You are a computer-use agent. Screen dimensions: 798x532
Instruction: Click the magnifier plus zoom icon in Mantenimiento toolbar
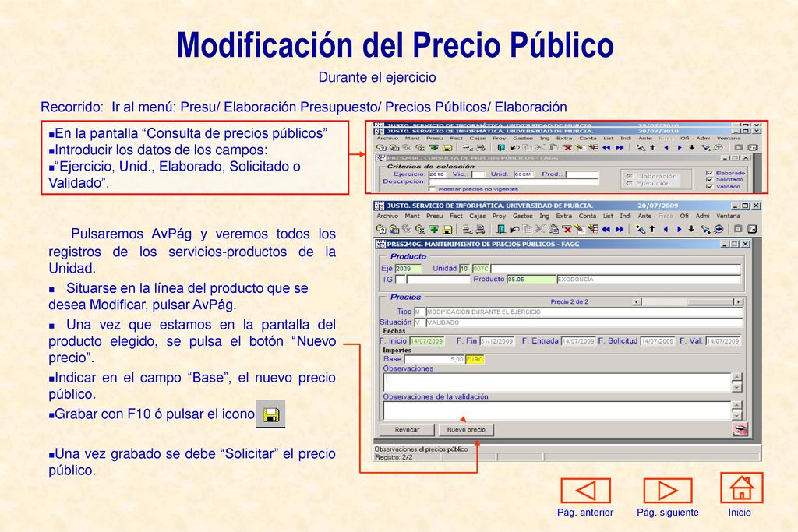point(719,229)
